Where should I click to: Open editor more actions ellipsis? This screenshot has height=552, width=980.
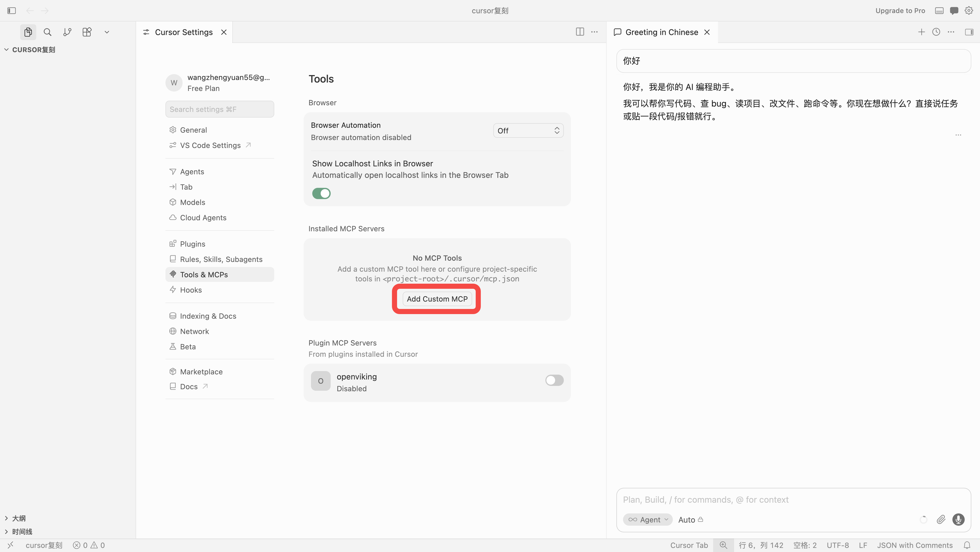click(595, 32)
